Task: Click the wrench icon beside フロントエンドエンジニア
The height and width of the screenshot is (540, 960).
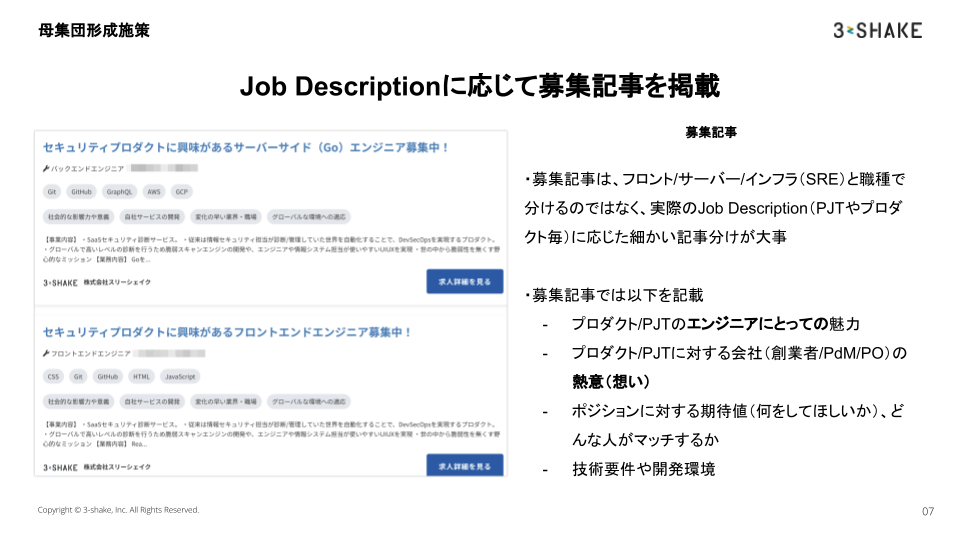Action: tap(46, 353)
